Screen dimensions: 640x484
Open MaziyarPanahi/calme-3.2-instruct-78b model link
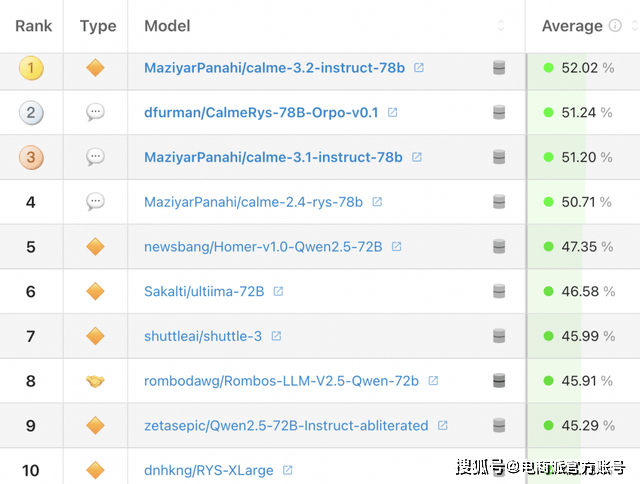tap(274, 68)
